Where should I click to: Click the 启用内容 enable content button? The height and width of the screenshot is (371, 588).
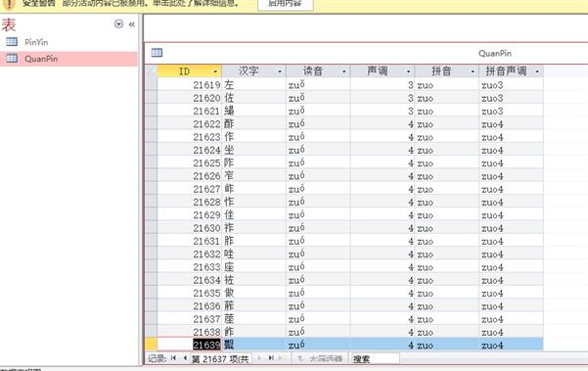pos(286,5)
